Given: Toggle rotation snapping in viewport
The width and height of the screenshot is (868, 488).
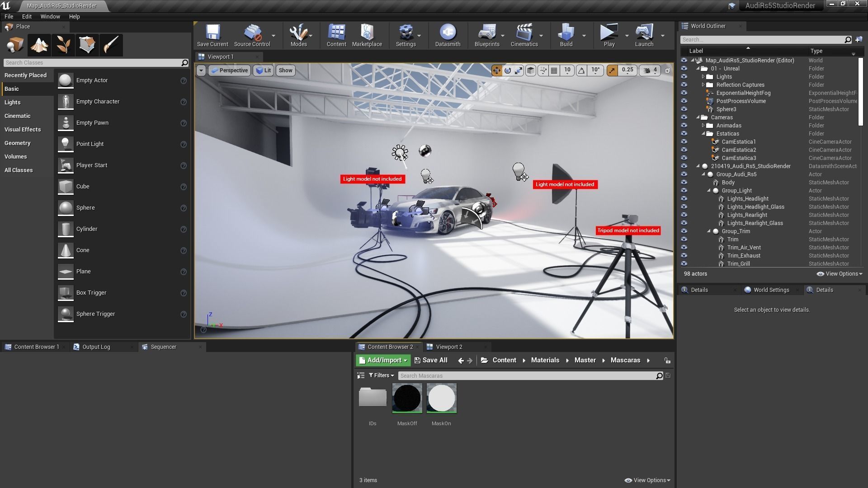Looking at the screenshot, I should pos(581,70).
